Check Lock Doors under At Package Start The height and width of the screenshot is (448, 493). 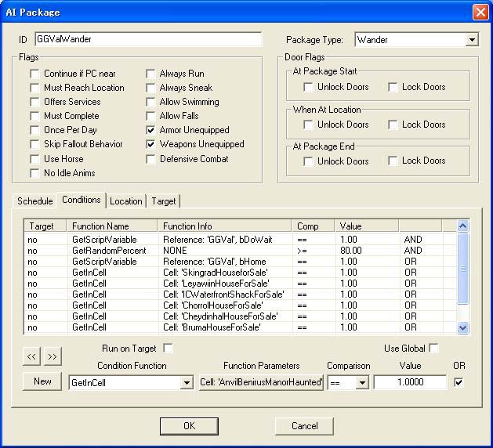click(x=393, y=87)
